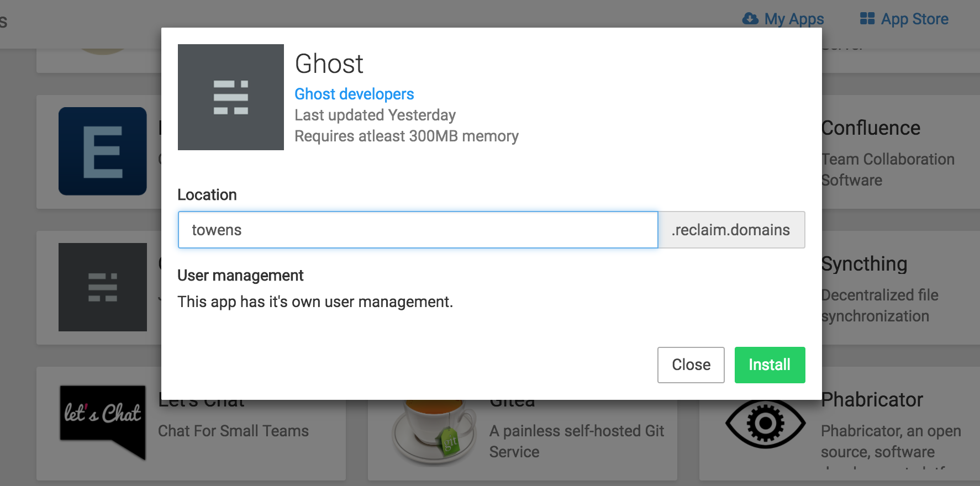
Task: Install the Ghost app
Action: 770,364
